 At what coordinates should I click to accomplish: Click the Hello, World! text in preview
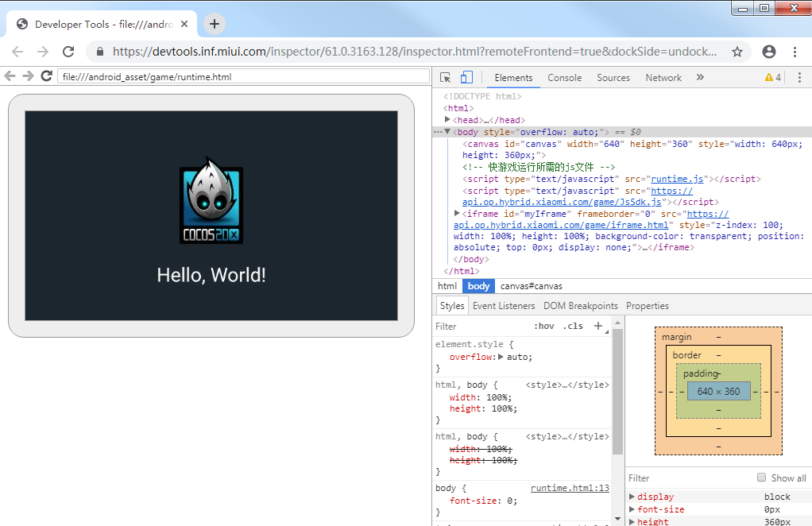(211, 275)
